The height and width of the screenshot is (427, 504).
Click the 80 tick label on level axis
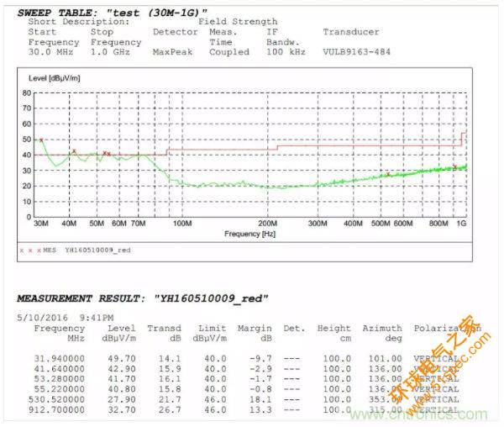(27, 93)
